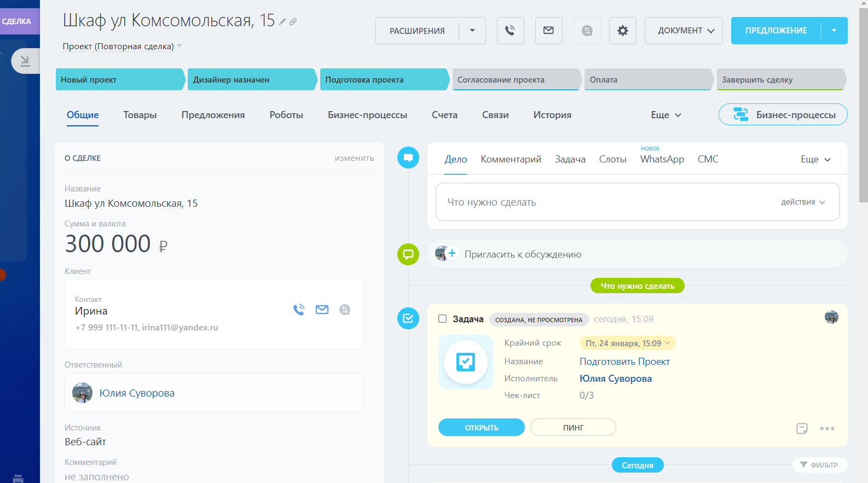Screen dimensions: 868x483
Task: Expand the Предложение split-button arrow
Action: pyautogui.click(x=834, y=31)
